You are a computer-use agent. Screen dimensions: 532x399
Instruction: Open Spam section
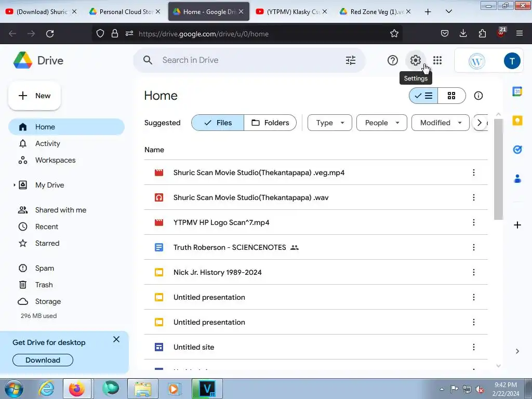click(x=66, y=268)
